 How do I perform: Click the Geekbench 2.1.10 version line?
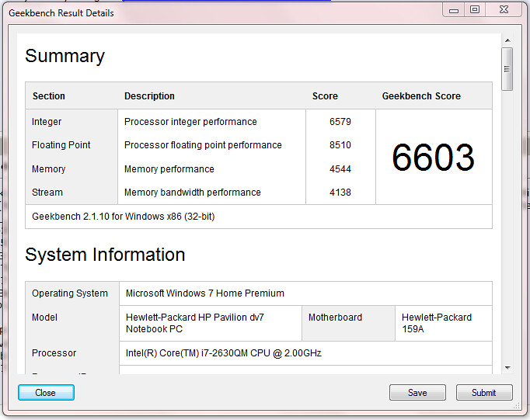[124, 217]
